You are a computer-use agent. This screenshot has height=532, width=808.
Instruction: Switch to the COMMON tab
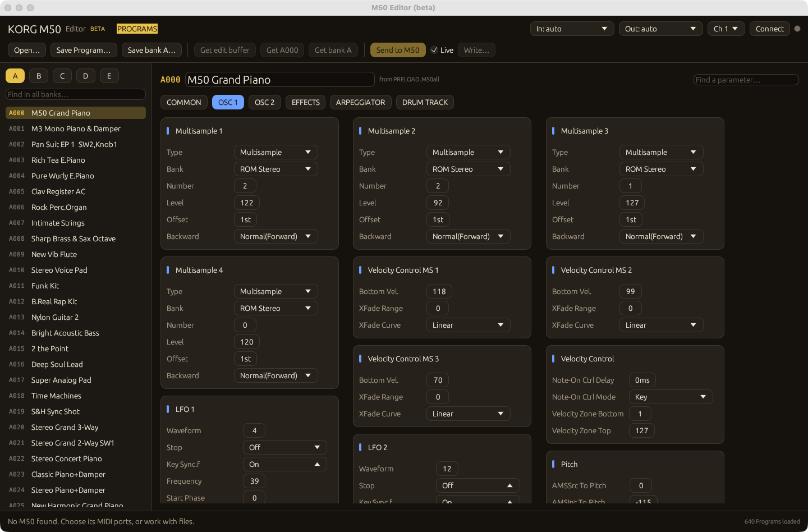coord(184,102)
